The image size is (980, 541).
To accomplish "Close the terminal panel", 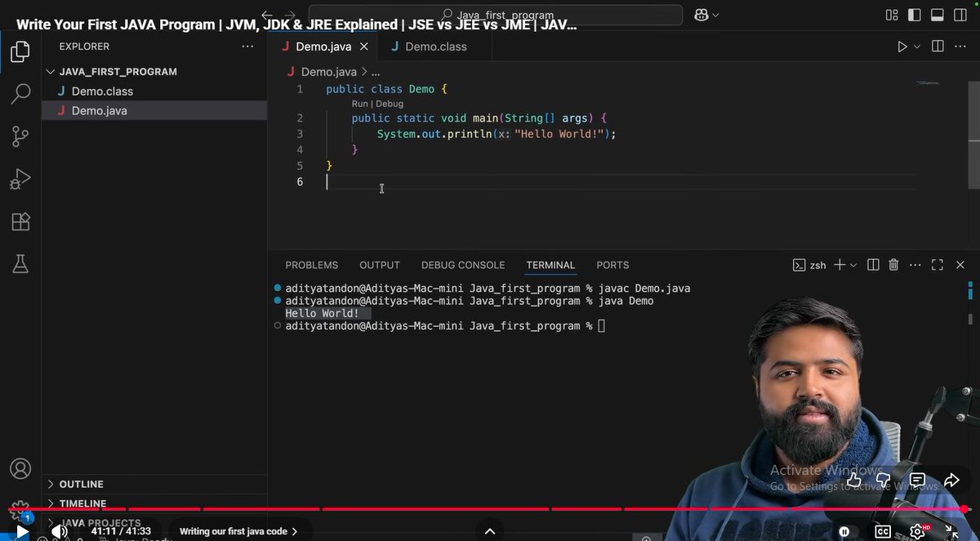I will tap(960, 265).
